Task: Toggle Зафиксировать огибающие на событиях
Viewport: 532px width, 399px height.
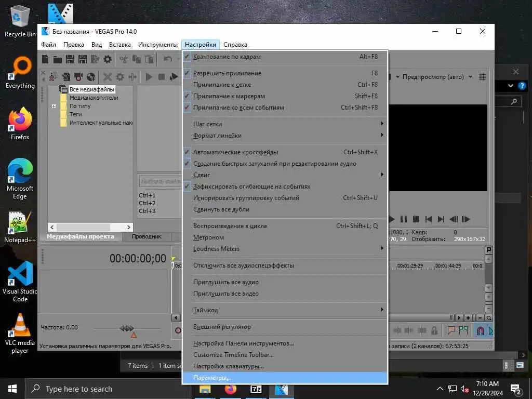Action: pyautogui.click(x=285, y=187)
